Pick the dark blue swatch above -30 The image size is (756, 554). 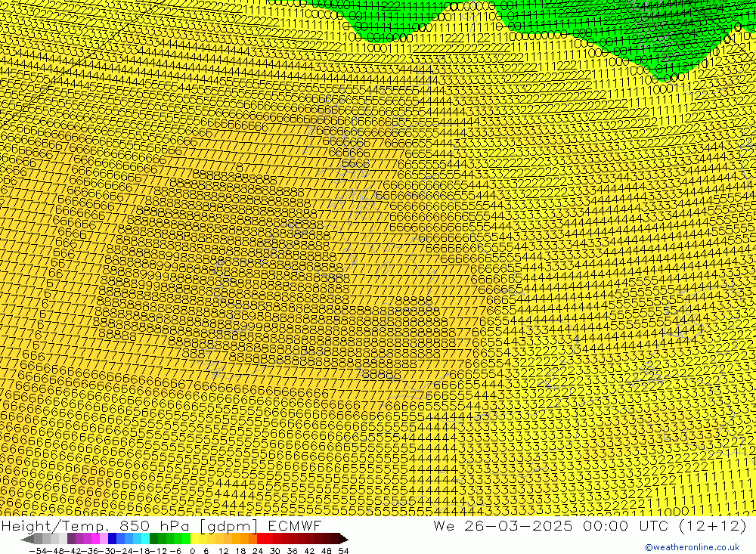113,539
